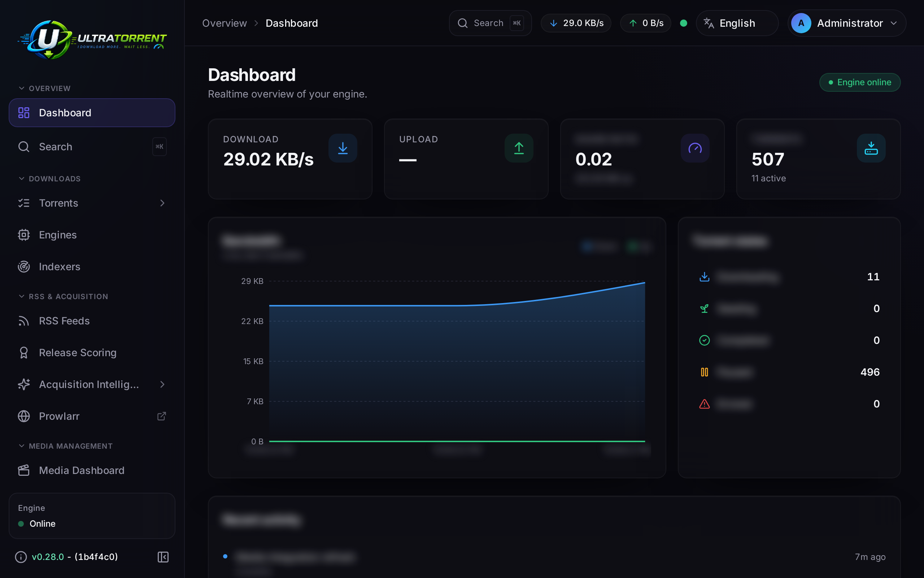
Task: Click the seeding sprout icon in status list
Action: [705, 309]
